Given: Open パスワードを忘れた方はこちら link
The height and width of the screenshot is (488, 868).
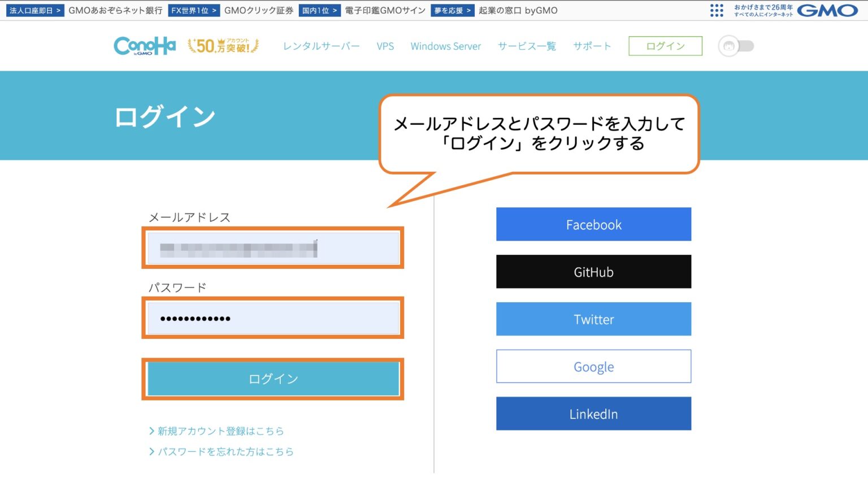Looking at the screenshot, I should pos(225,451).
